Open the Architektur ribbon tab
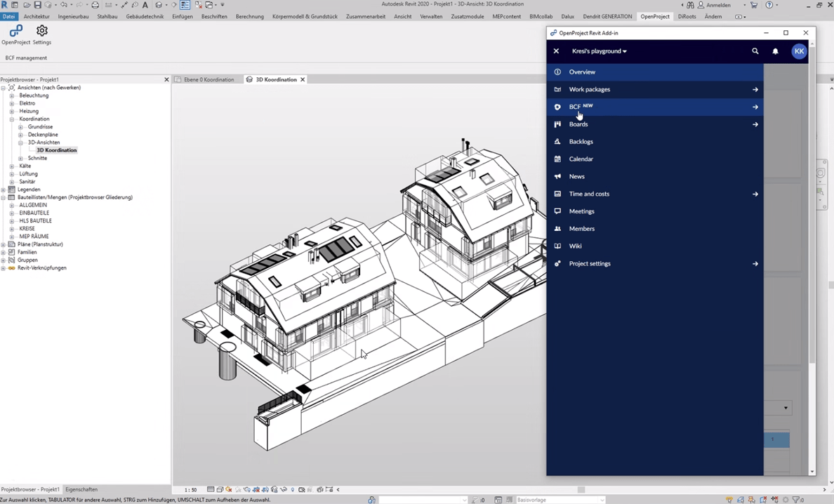The image size is (834, 504). [x=37, y=16]
